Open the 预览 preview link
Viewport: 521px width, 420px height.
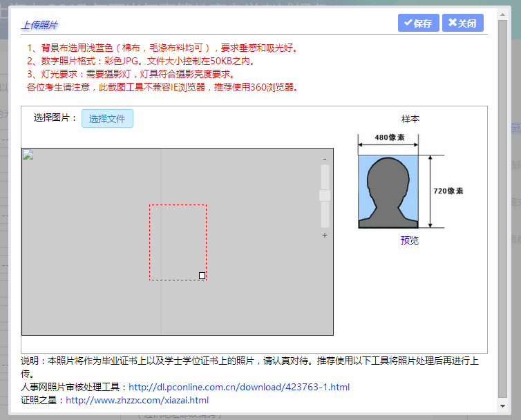tap(410, 240)
